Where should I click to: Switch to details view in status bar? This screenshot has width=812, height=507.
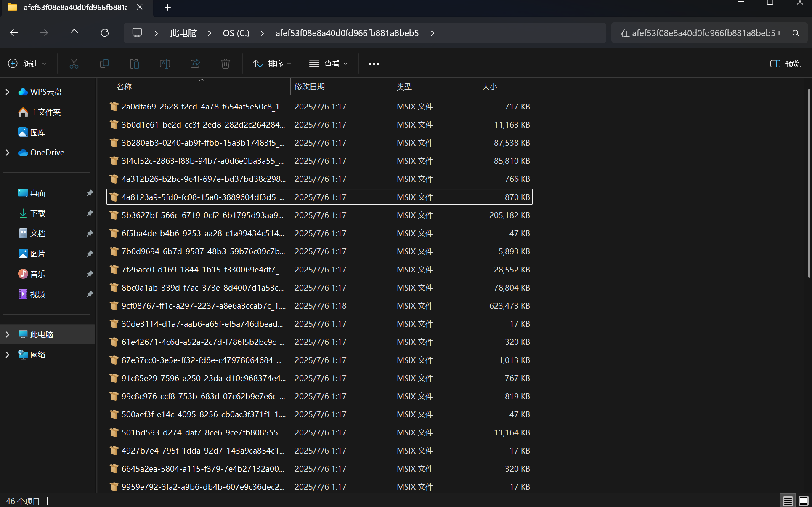pyautogui.click(x=788, y=501)
